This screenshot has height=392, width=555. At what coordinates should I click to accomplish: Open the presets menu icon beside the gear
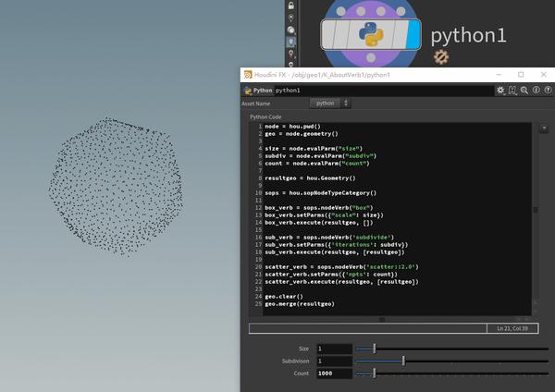pos(512,91)
